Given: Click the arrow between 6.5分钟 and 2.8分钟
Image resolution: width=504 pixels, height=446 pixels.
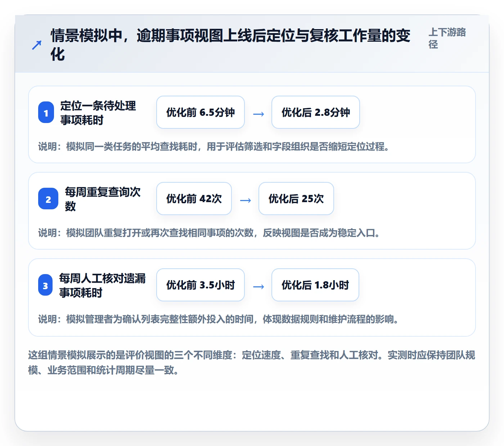Looking at the screenshot, I should 258,114.
